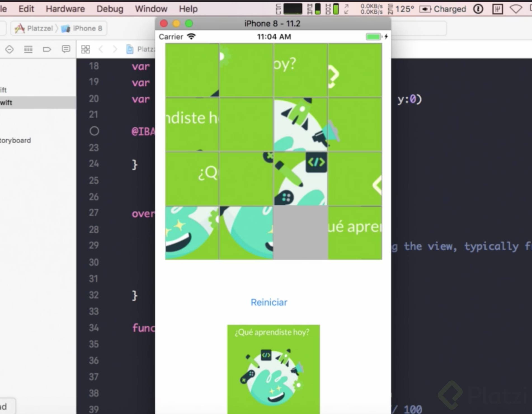The width and height of the screenshot is (532, 414).
Task: Tap the 'ndiste h' puzzle tile
Action: click(192, 124)
